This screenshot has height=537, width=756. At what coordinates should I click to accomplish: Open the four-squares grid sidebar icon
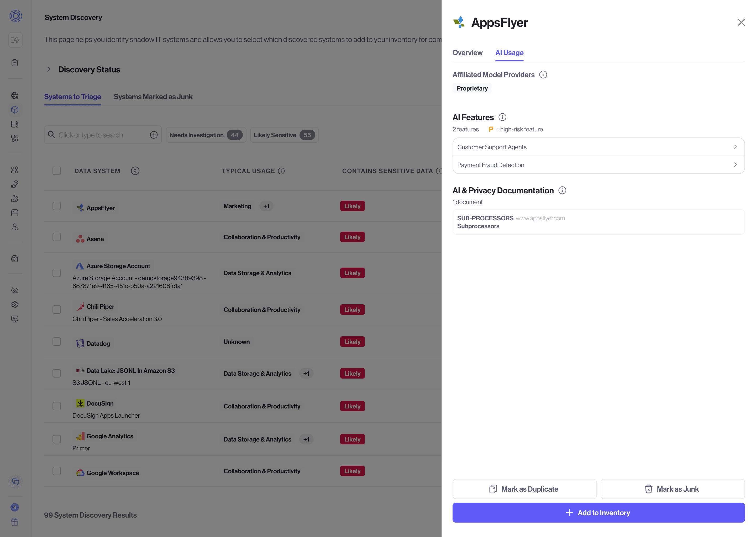pos(15,138)
